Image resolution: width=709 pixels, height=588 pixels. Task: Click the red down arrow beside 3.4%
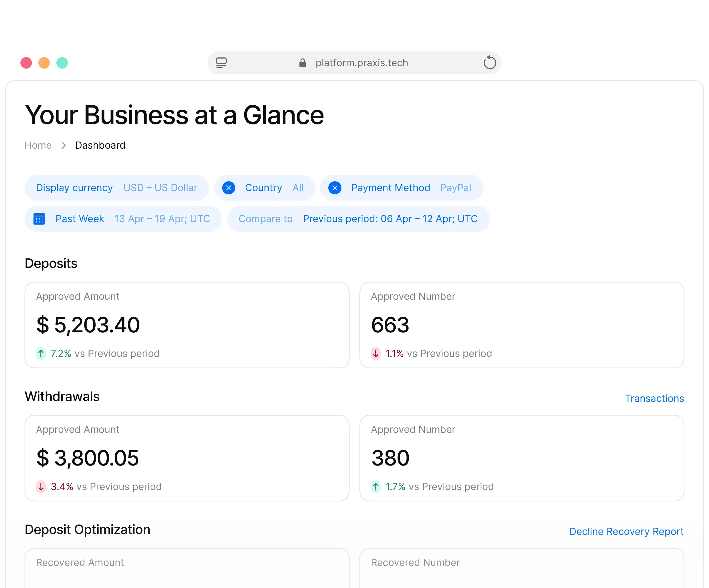pos(41,486)
